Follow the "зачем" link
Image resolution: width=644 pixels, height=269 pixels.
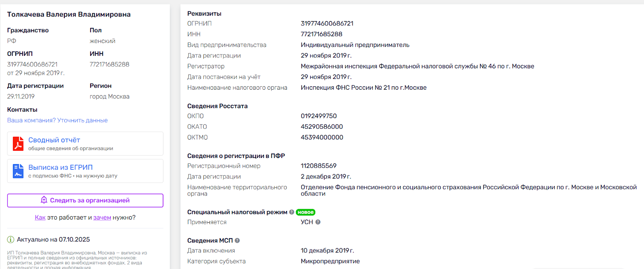coord(102,218)
